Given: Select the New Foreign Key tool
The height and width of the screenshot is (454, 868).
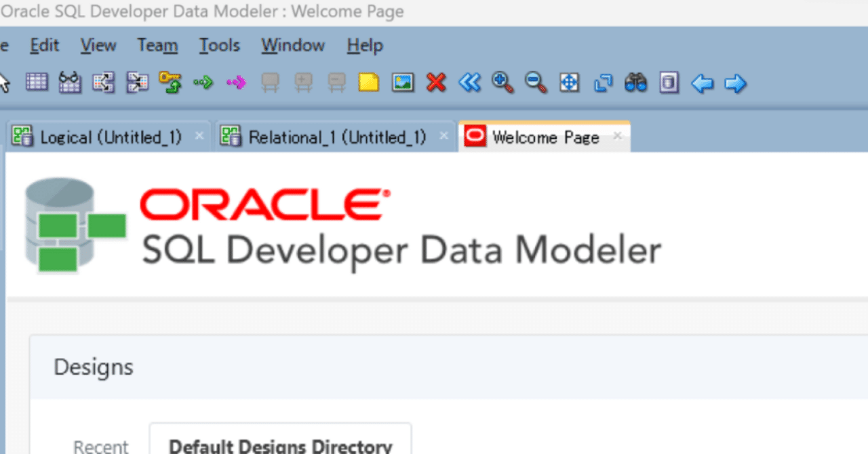Looking at the screenshot, I should pyautogui.click(x=170, y=83).
